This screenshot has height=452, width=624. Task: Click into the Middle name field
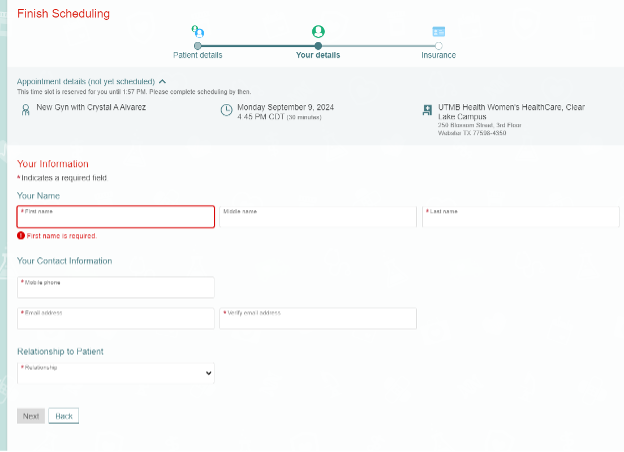pyautogui.click(x=317, y=217)
